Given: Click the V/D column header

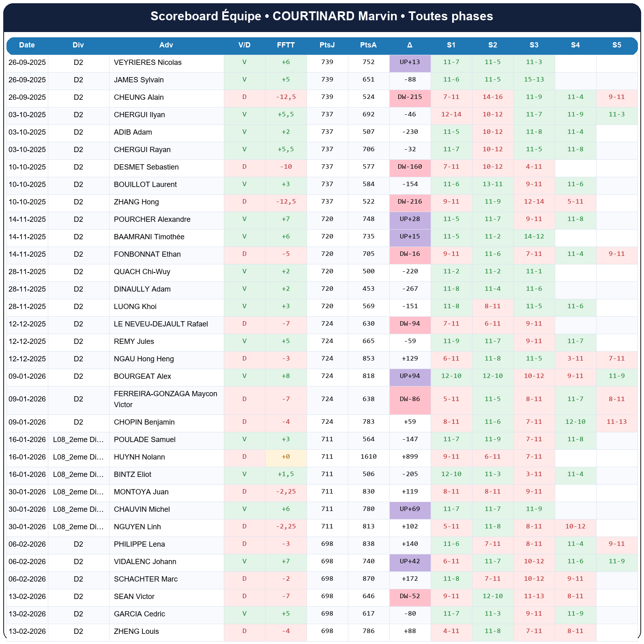Looking at the screenshot, I should [x=244, y=45].
